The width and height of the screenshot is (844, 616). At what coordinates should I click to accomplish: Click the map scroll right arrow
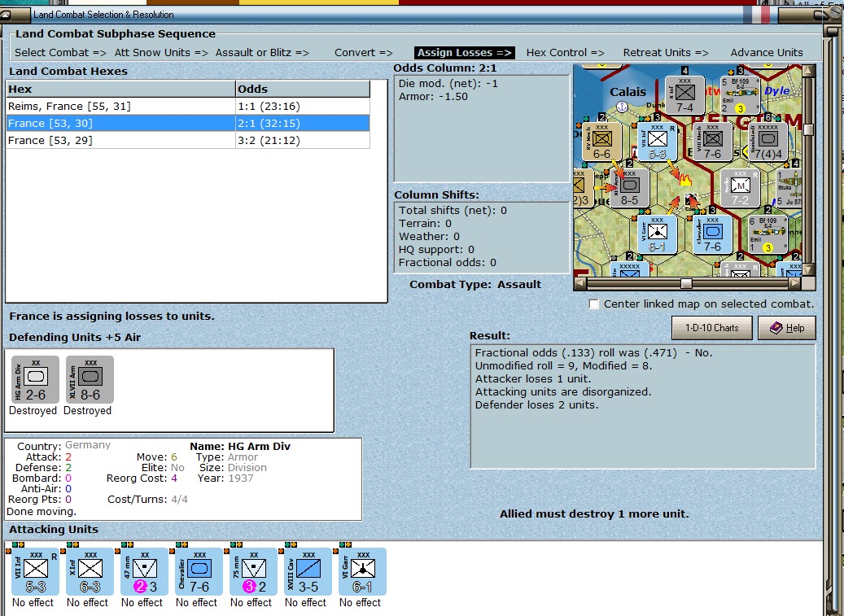point(795,283)
